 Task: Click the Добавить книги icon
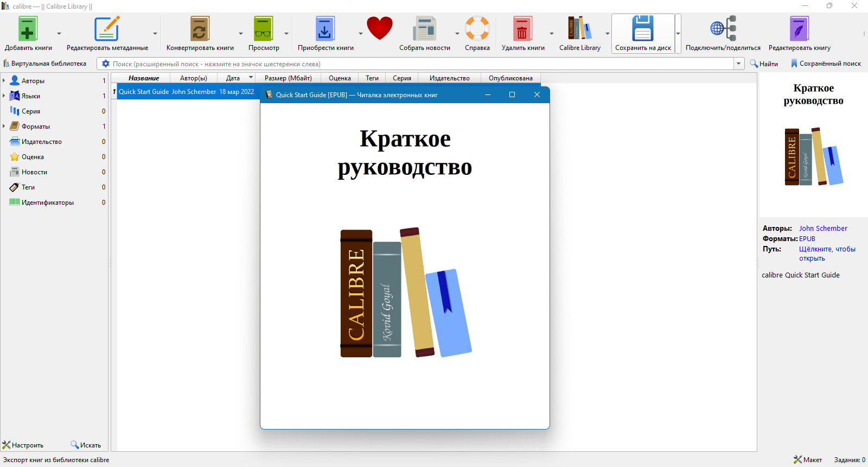coord(28,29)
